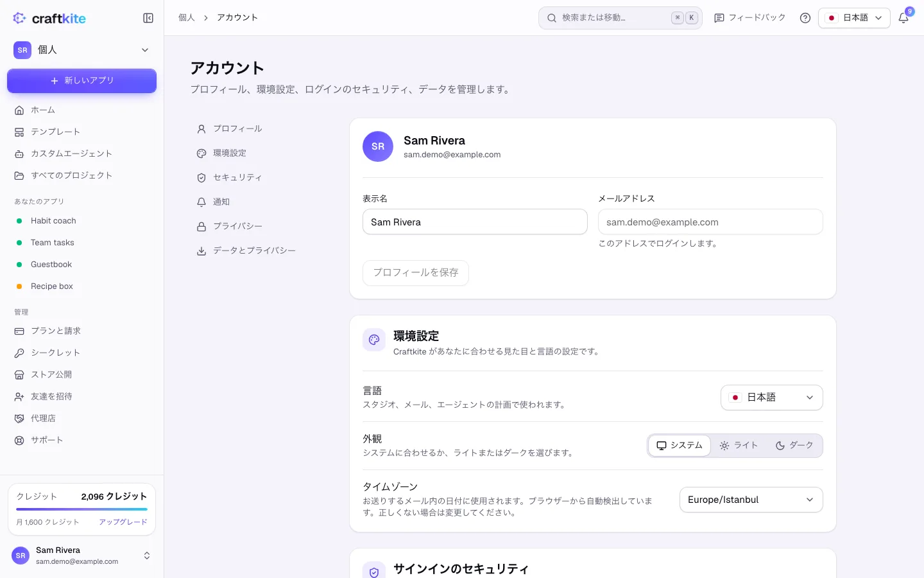This screenshot has width=924, height=578.
Task: Click プロフィールを保存 button
Action: [416, 272]
